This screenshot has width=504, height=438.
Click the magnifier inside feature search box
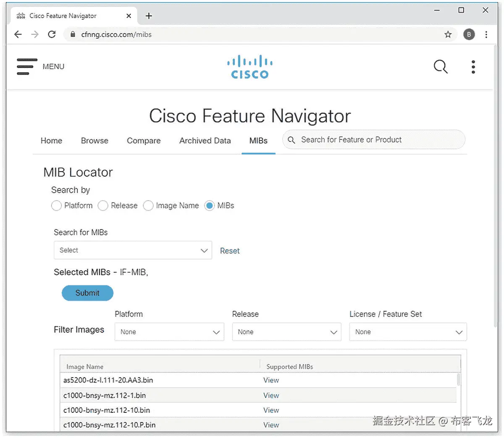[x=291, y=140]
